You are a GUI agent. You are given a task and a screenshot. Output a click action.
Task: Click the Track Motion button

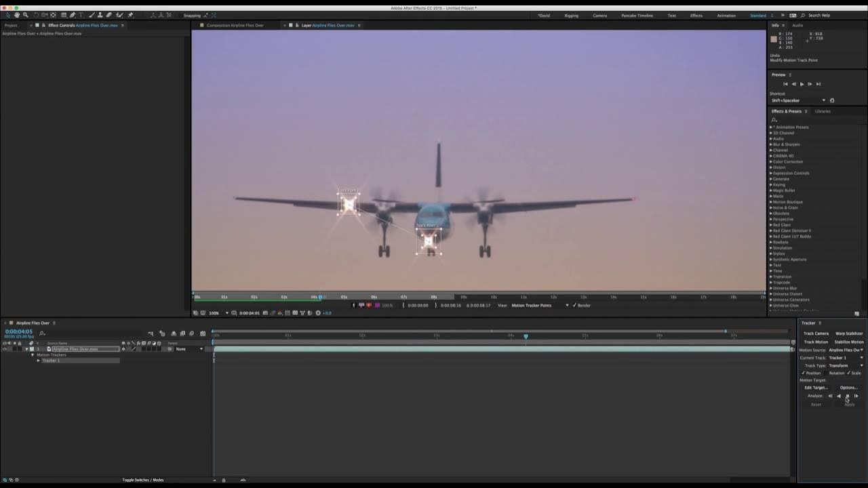(x=816, y=342)
